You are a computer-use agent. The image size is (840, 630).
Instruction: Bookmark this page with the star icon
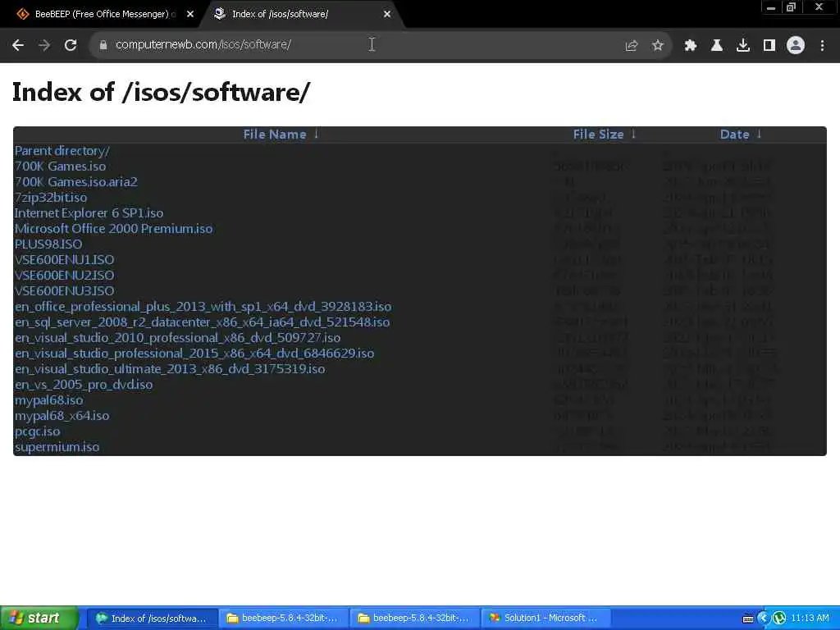click(x=658, y=46)
